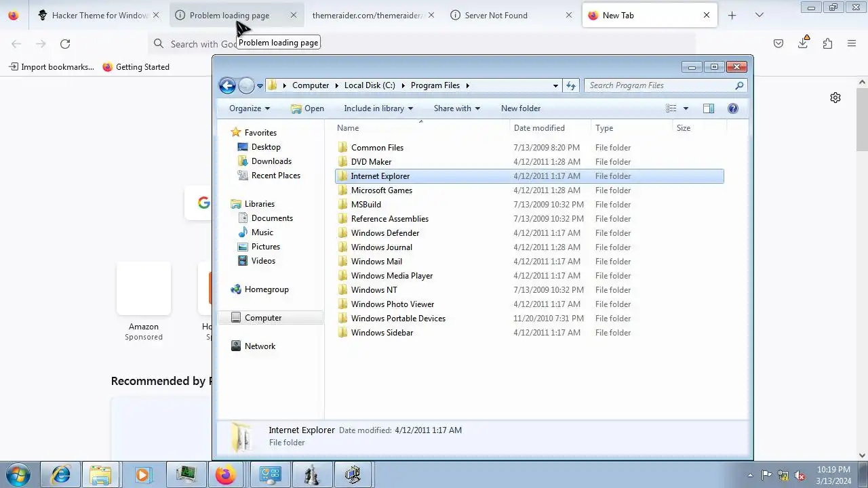Switch to Problem loading page tab
Screen dimensions: 868x488
coord(235,15)
